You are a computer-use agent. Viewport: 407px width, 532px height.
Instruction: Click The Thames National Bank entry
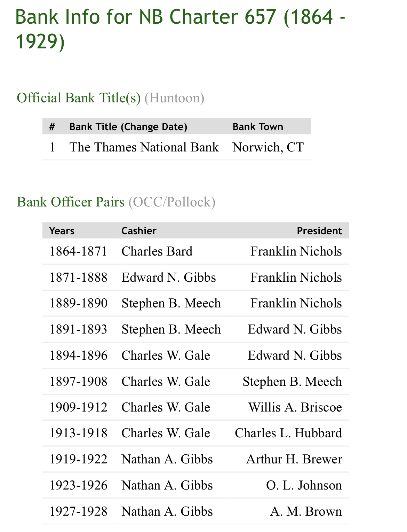(144, 147)
